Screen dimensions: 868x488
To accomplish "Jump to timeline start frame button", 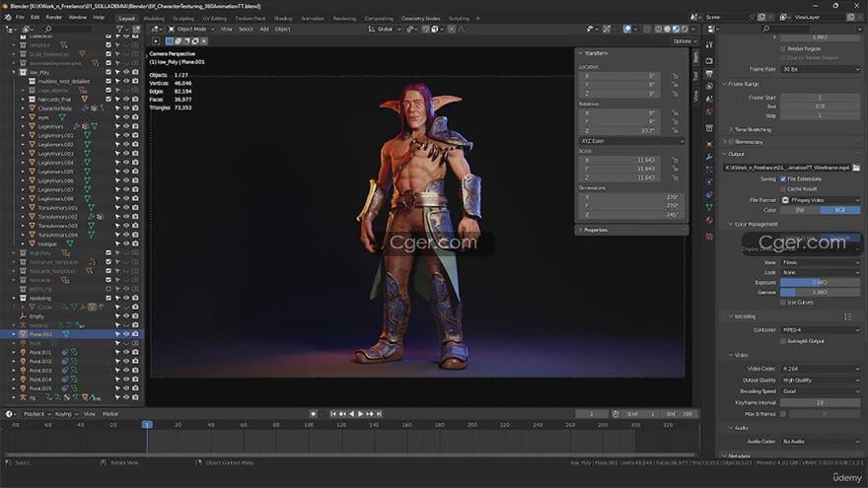I will coord(333,414).
